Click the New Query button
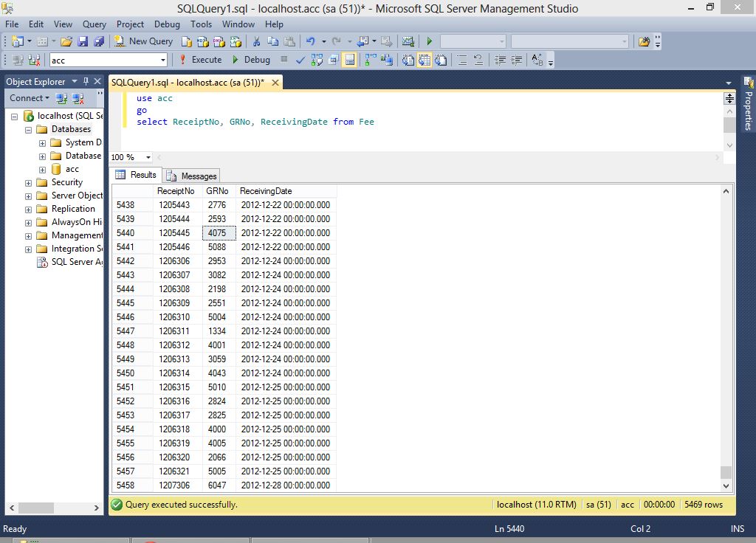756x543 pixels. click(144, 41)
